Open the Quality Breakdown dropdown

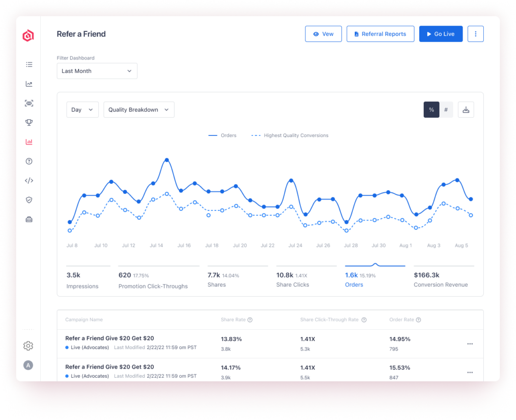[139, 110]
